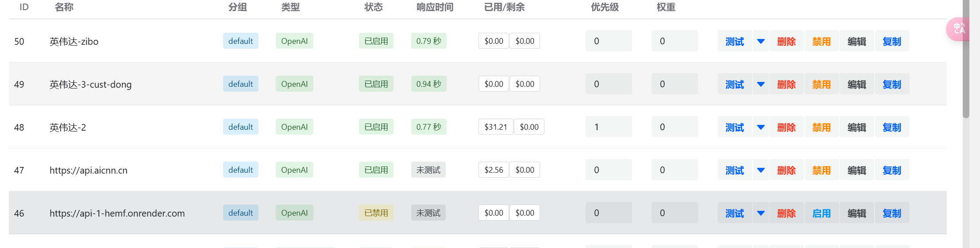Click 0.94 秒 response time tag
Viewport: 980px width, 248px height.
(428, 84)
